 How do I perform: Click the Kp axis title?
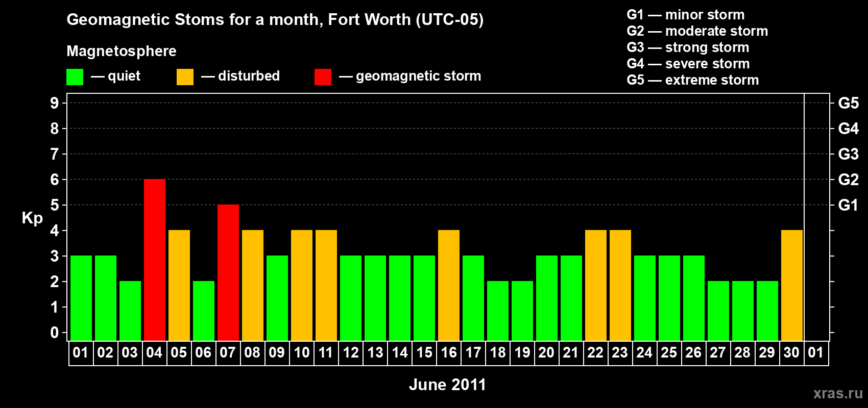(x=32, y=218)
